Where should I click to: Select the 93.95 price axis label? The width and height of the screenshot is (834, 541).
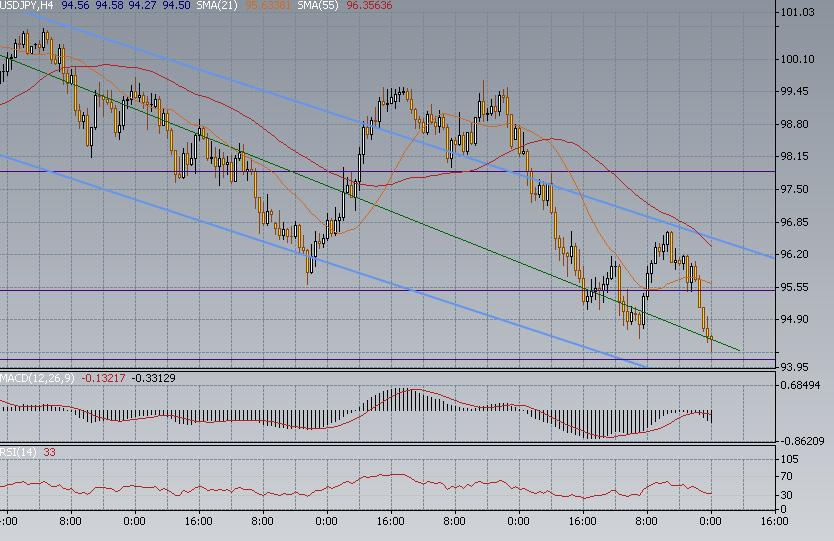[797, 366]
